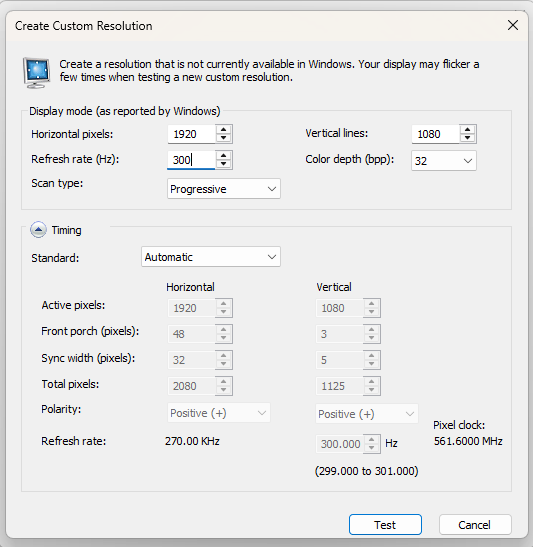The image size is (533, 547).
Task: Open the horizontal Polarity dropdown
Action: click(219, 413)
